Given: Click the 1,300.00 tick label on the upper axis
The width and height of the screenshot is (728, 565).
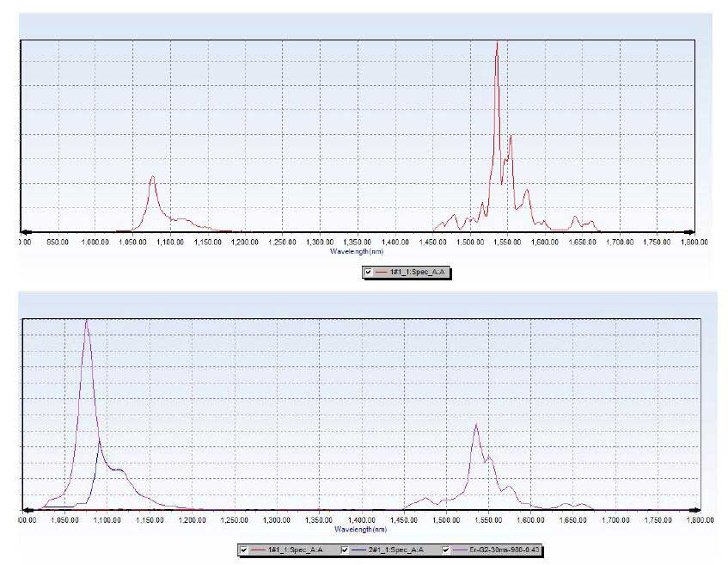Looking at the screenshot, I should tap(320, 243).
